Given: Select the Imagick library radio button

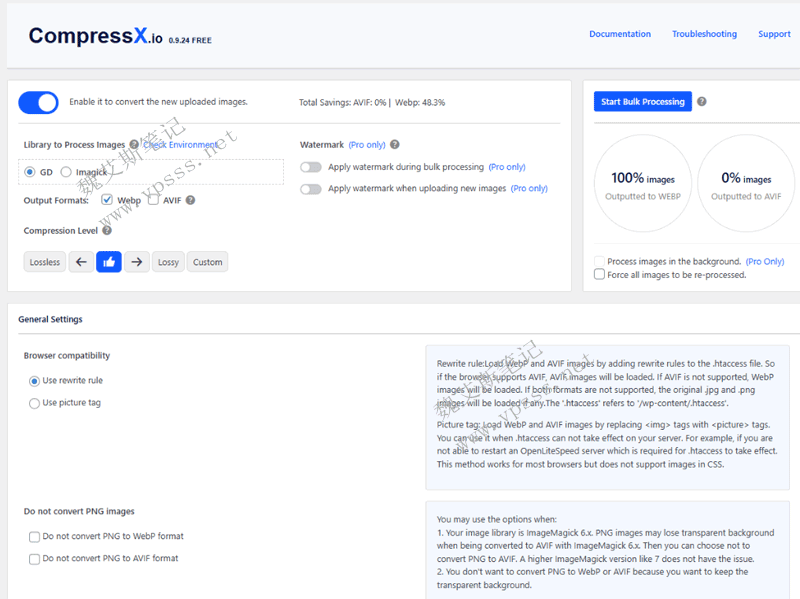Looking at the screenshot, I should [x=66, y=172].
